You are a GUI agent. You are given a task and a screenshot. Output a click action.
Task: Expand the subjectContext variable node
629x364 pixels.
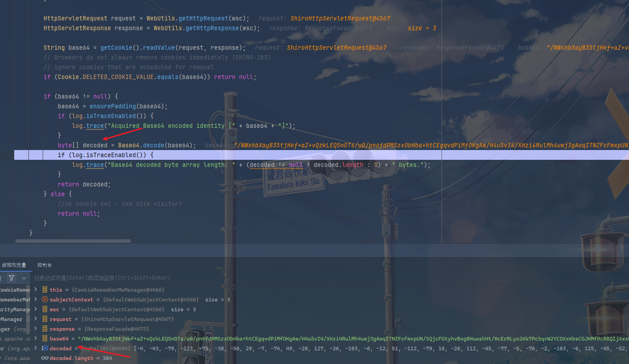tap(36, 300)
